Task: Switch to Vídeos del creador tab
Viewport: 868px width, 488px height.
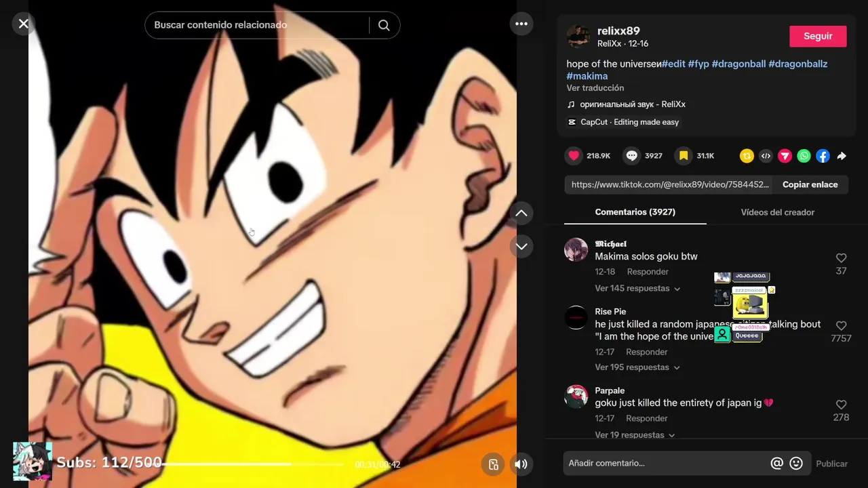Action: pyautogui.click(x=777, y=212)
